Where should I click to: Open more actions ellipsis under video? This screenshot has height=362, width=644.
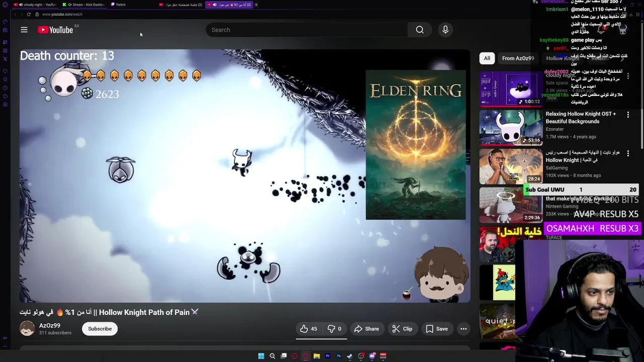pos(463,329)
